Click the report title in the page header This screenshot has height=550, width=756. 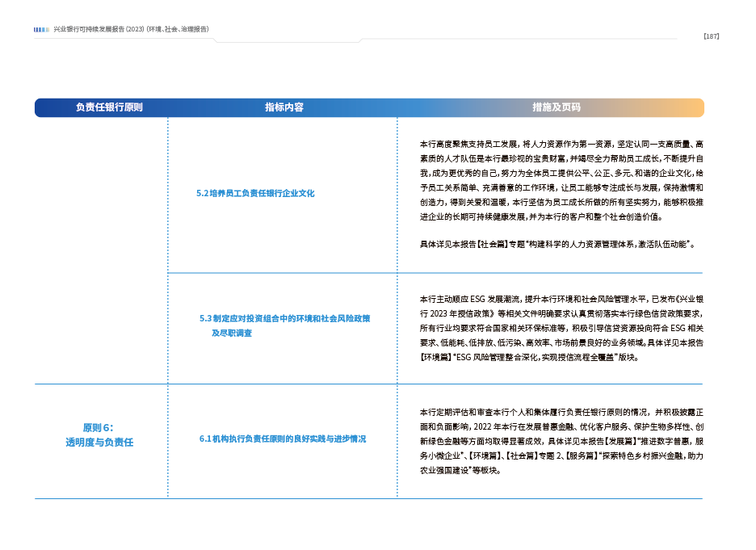tap(131, 29)
